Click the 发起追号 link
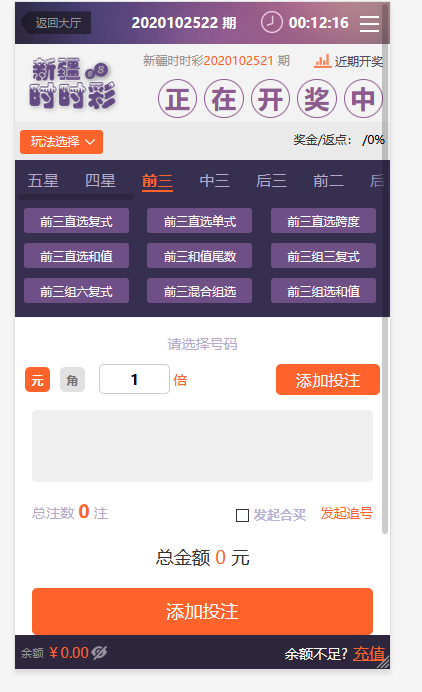The width and height of the screenshot is (422, 692). click(347, 513)
